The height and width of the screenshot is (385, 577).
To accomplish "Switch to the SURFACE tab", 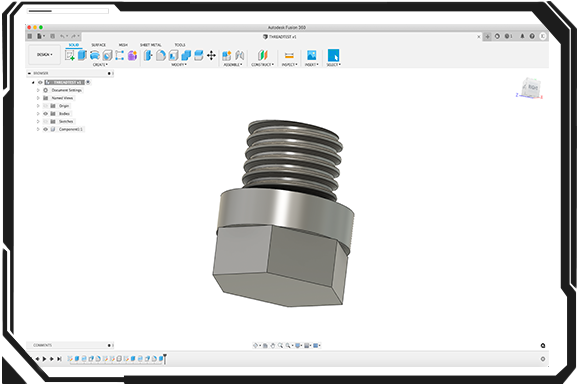I will pyautogui.click(x=99, y=45).
